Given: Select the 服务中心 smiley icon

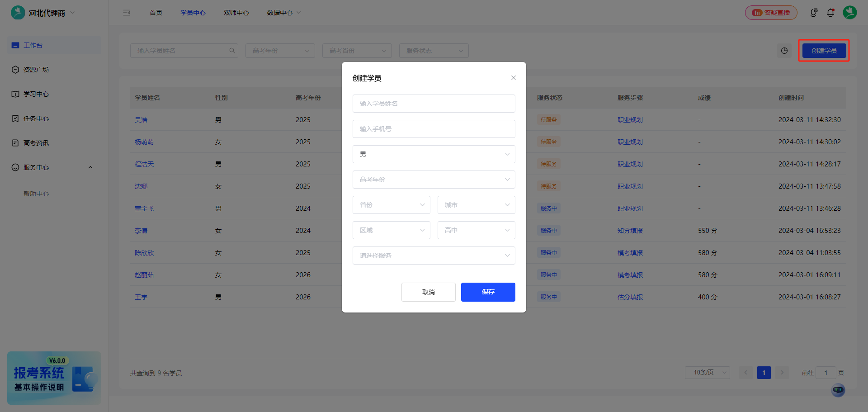Looking at the screenshot, I should pos(15,167).
